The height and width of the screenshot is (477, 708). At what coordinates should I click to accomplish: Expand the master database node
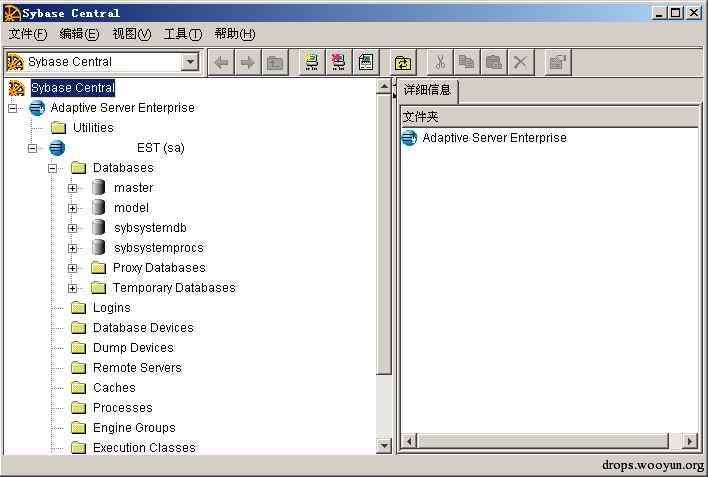72,188
